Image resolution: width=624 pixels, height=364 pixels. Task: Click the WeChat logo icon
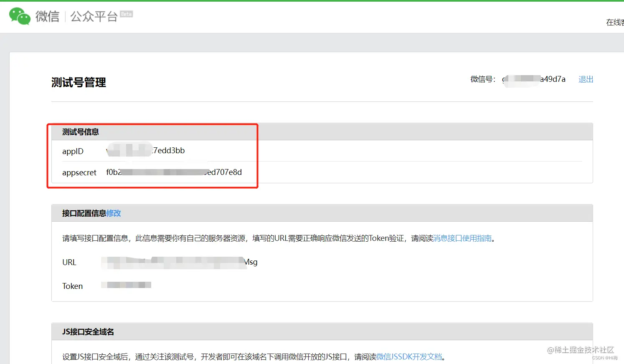click(x=20, y=16)
